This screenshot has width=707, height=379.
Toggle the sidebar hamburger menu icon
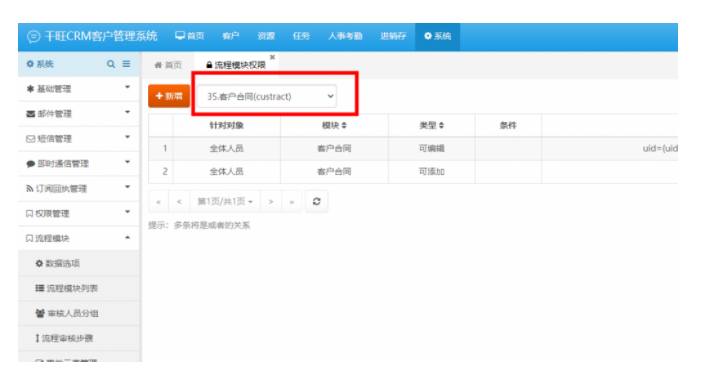click(x=126, y=64)
